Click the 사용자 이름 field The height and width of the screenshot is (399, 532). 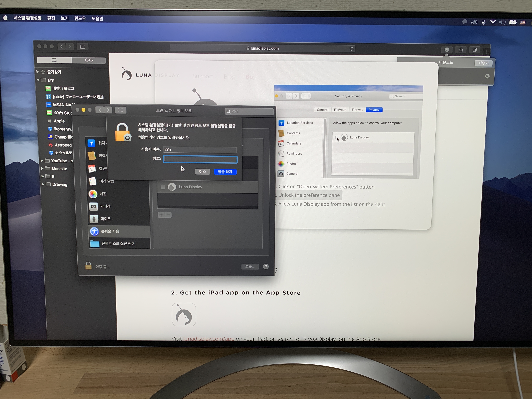pyautogui.click(x=200, y=150)
